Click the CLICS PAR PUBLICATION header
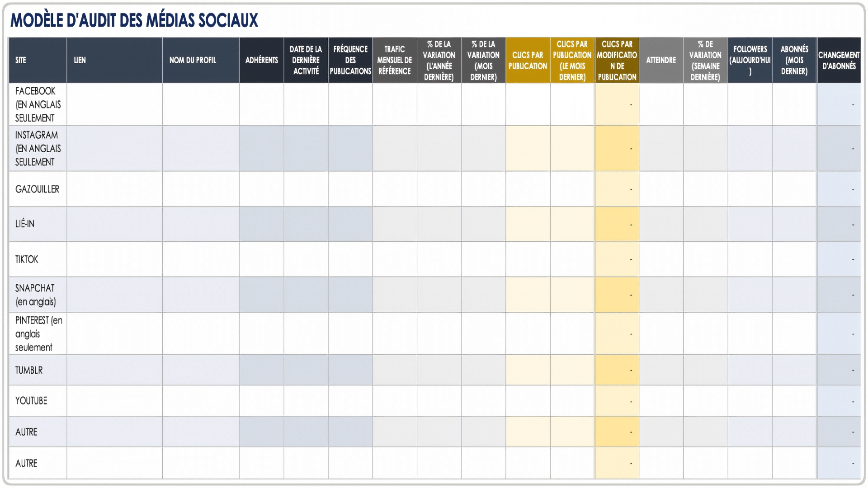The image size is (868, 488). (528, 60)
